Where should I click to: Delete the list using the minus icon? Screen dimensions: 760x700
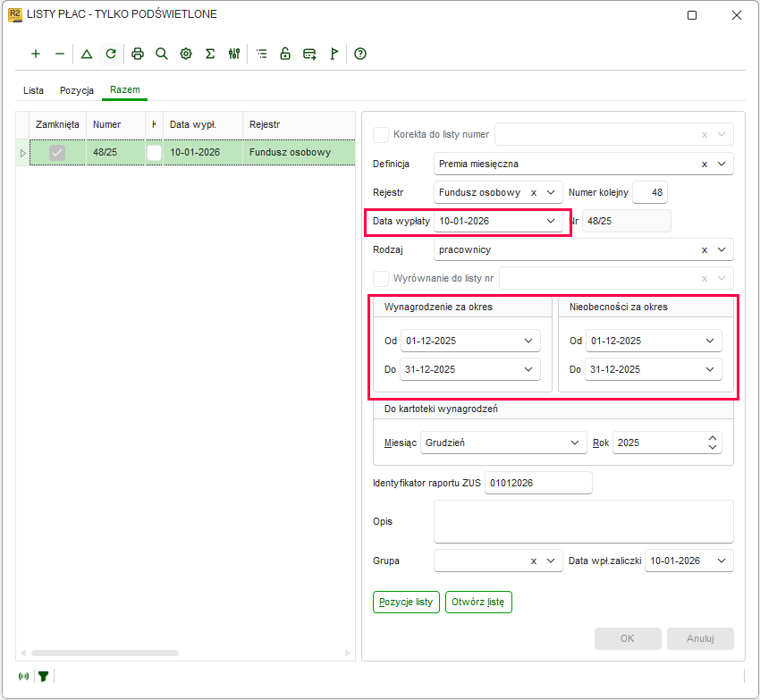pos(60,54)
